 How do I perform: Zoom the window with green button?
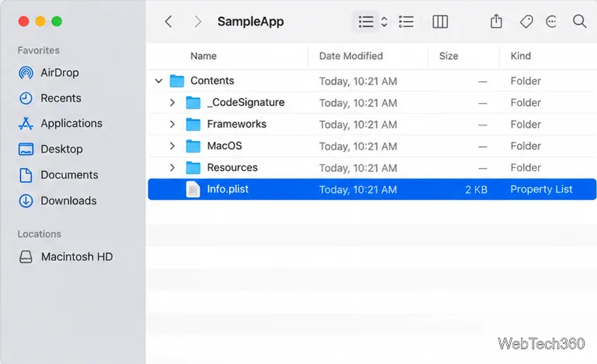click(57, 22)
